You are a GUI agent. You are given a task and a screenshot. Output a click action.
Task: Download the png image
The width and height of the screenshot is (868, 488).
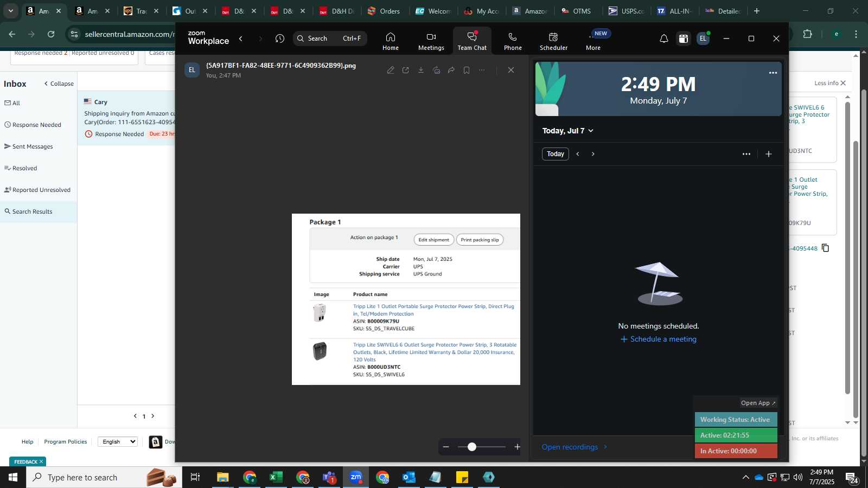tap(421, 70)
